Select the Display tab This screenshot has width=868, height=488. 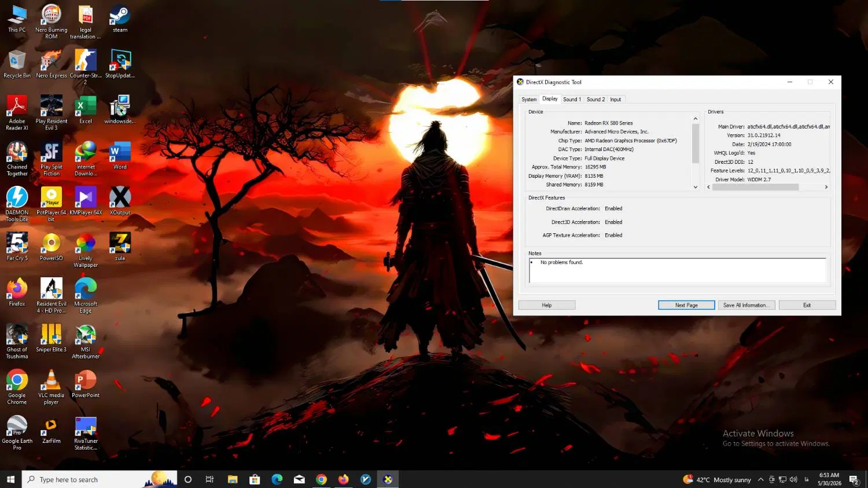(x=550, y=99)
